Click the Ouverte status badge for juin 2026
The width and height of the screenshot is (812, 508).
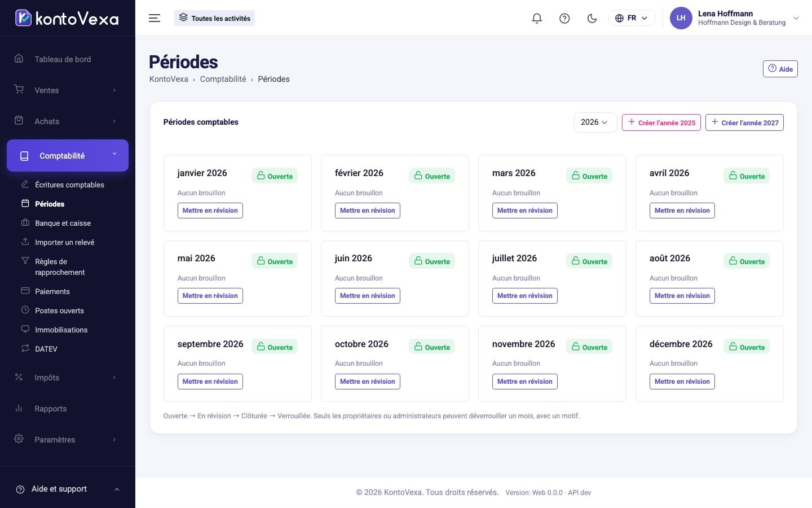[432, 261]
